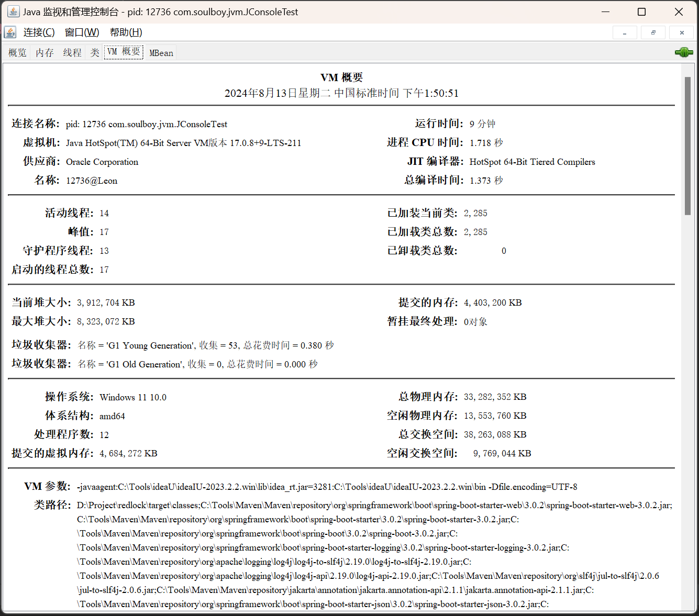Close the inner connection window
The height and width of the screenshot is (616, 699).
(682, 32)
